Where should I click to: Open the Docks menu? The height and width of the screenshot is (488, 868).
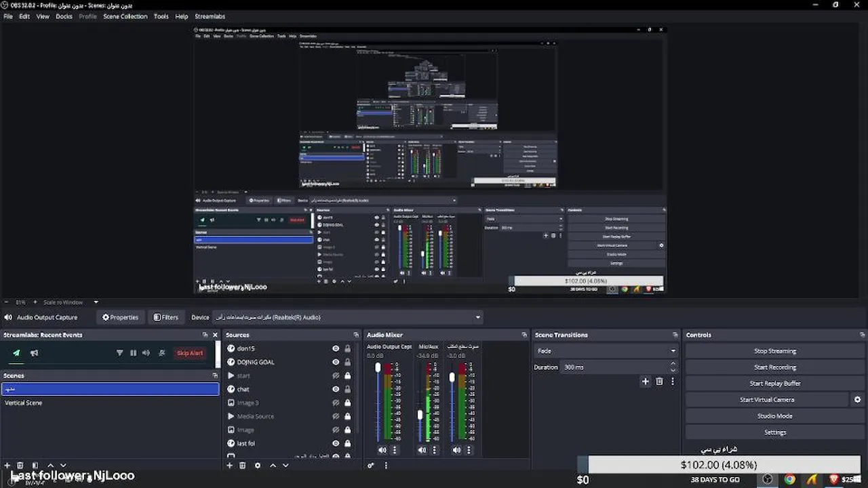[x=64, y=16]
